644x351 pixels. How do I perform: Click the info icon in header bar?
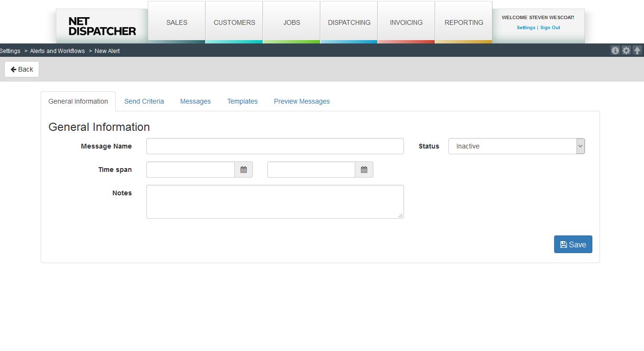pos(615,50)
